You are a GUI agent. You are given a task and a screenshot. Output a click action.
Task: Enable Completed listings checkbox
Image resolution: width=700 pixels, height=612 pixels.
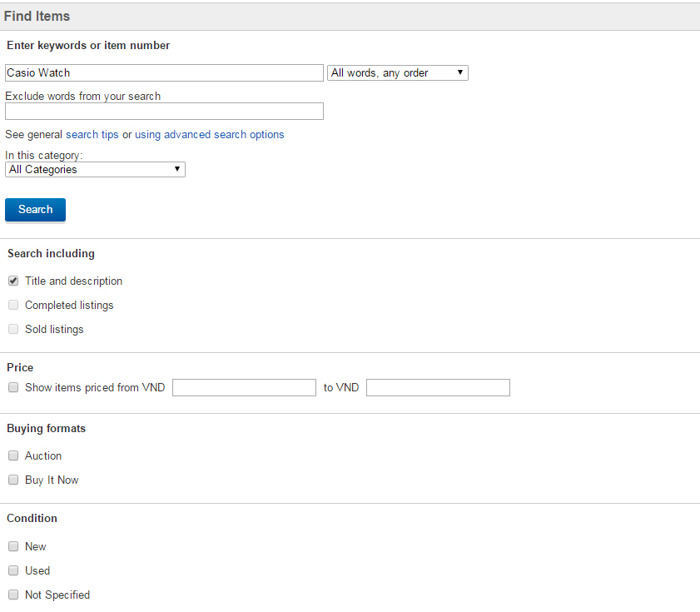[13, 305]
